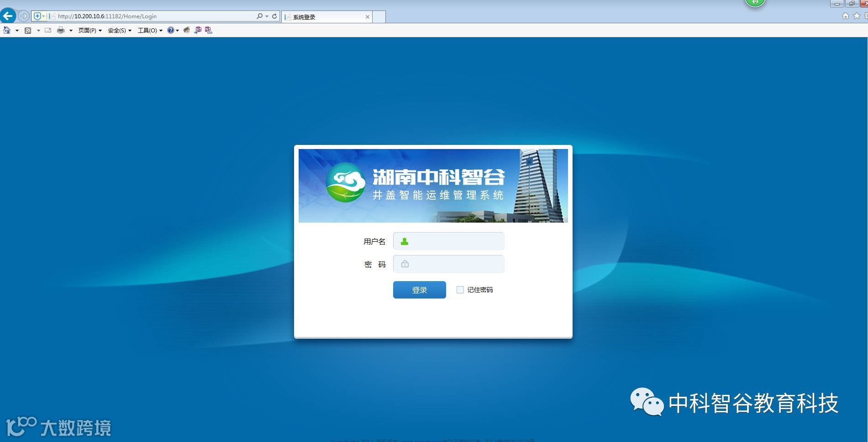Click the security shield icon in address bar
This screenshot has height=442, width=868.
[x=37, y=16]
